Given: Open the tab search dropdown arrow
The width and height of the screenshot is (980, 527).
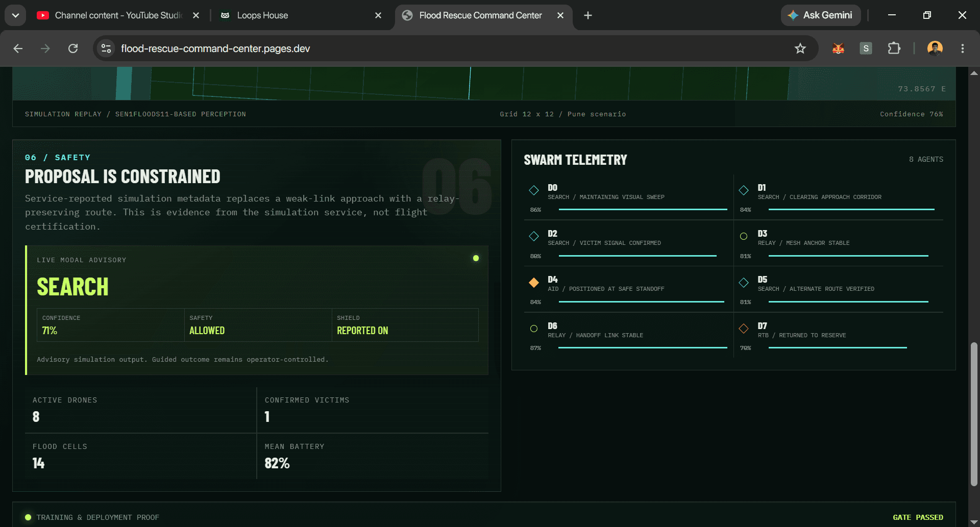Looking at the screenshot, I should click(x=15, y=15).
